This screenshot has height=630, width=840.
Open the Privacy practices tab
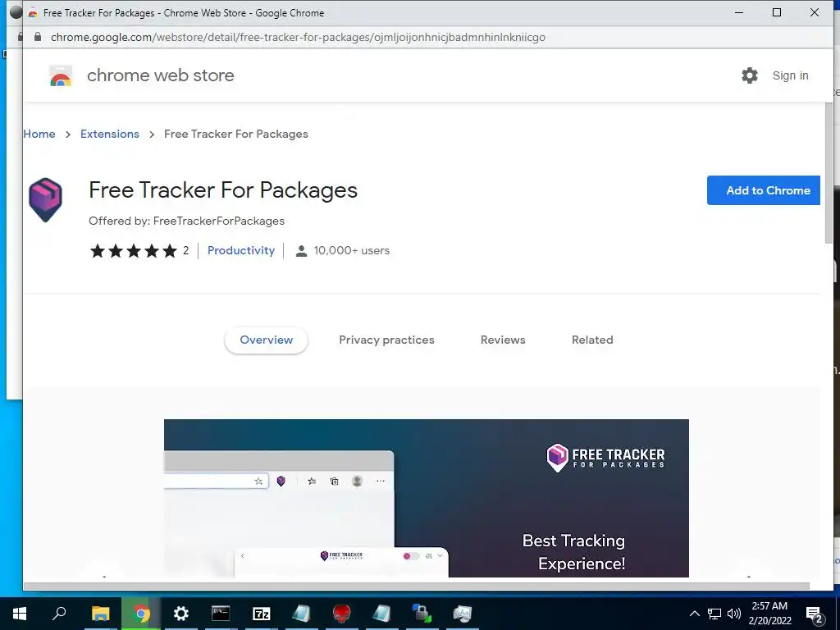coord(386,340)
